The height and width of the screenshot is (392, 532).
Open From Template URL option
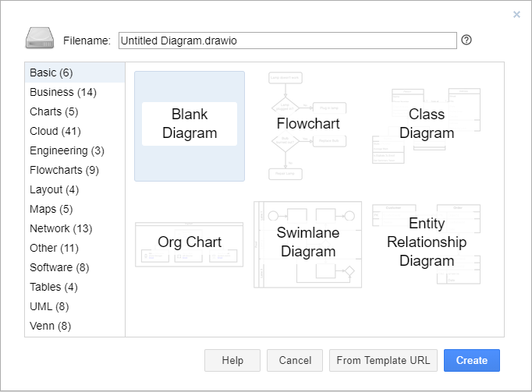[x=383, y=361]
